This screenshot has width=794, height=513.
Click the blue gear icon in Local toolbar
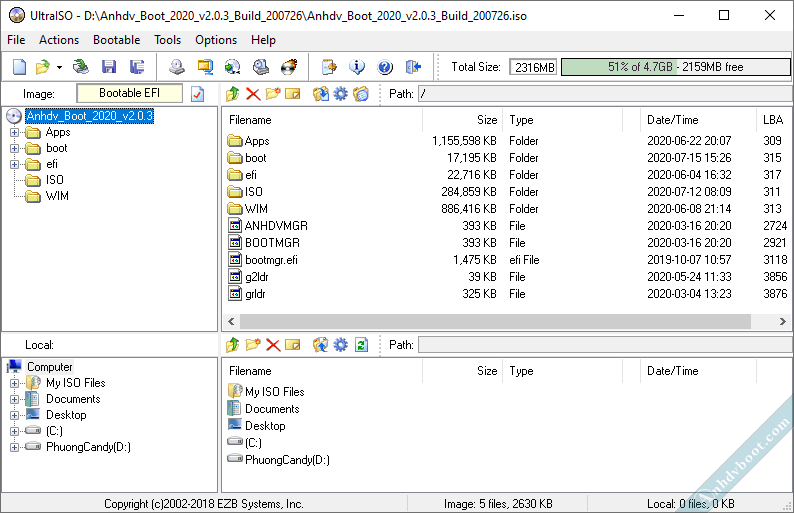pos(341,345)
